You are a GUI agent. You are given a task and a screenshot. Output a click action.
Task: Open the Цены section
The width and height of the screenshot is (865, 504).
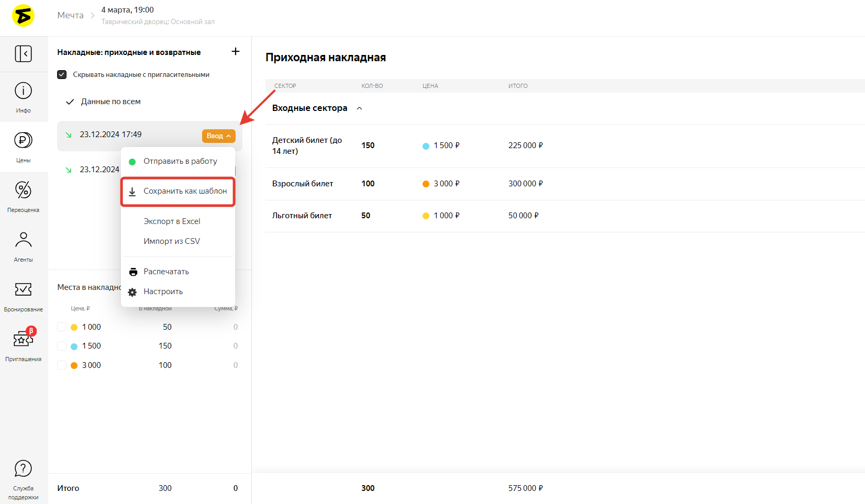tap(23, 147)
